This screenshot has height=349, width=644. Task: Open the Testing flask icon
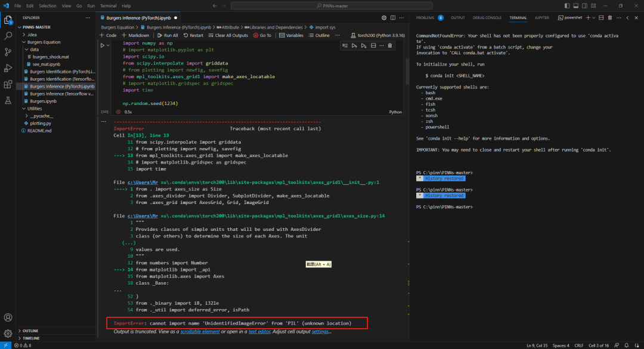click(x=8, y=100)
